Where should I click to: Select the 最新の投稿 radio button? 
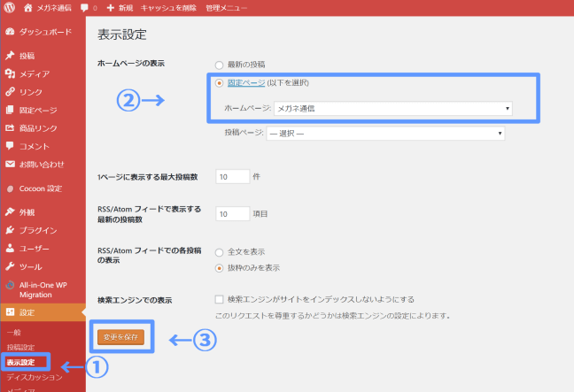point(219,65)
